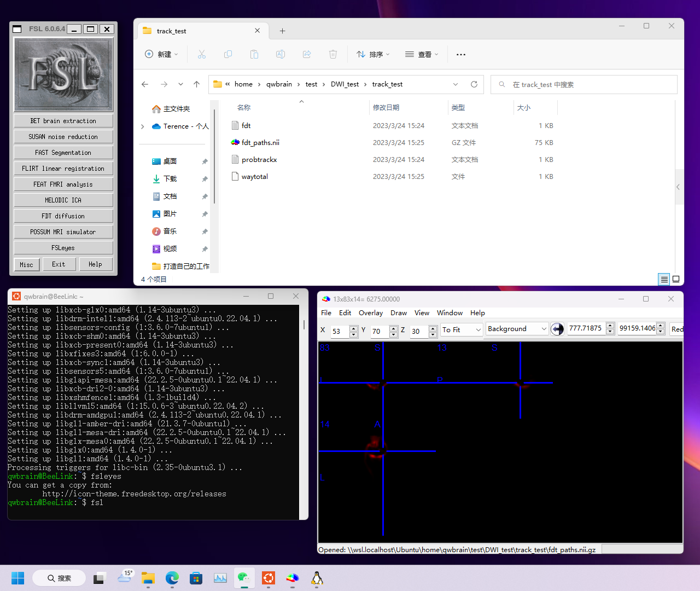The image size is (700, 591).
Task: Click the Rename icon in the explorer toolbar
Action: 281,54
